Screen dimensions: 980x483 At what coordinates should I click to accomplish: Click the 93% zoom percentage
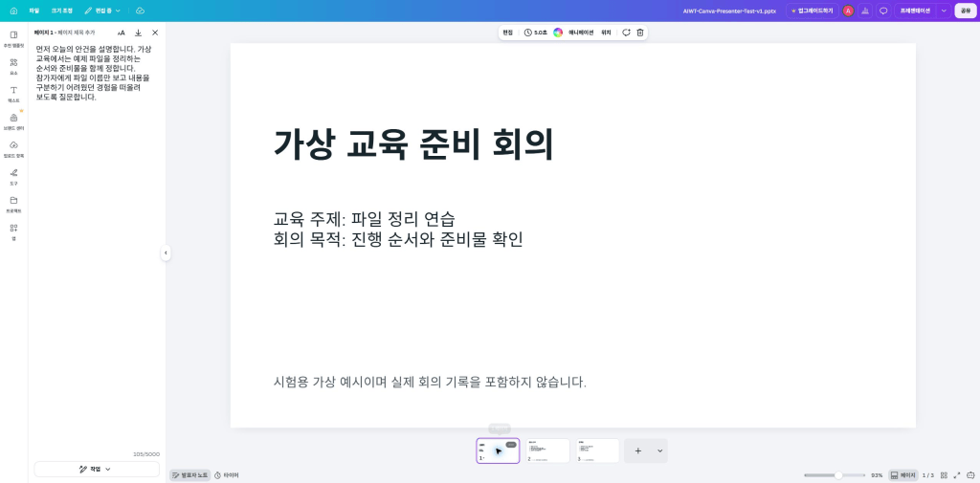[x=877, y=475]
